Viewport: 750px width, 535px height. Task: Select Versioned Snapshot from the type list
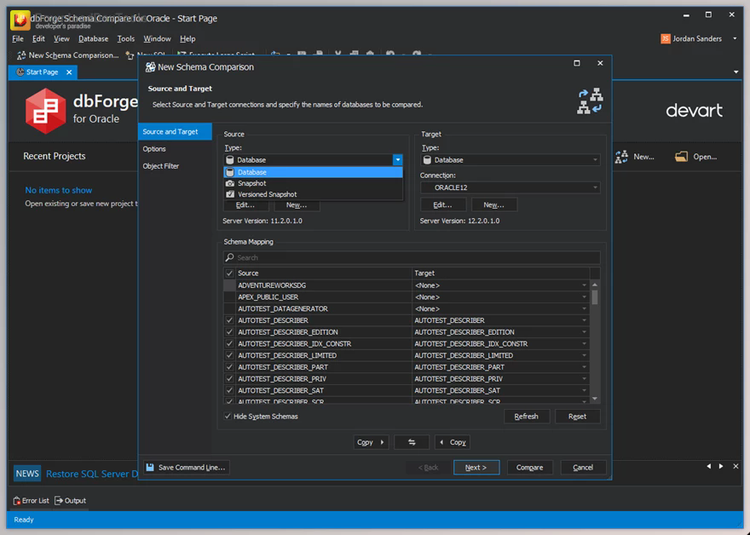(267, 194)
